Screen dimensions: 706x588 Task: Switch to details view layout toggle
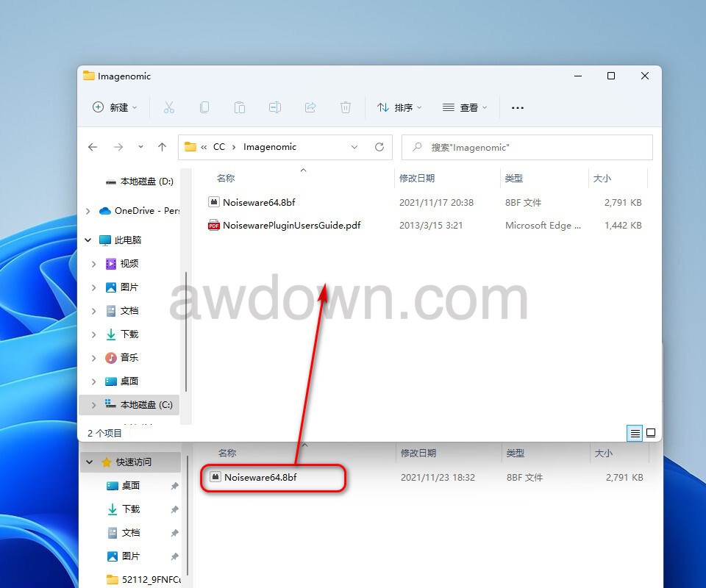pyautogui.click(x=635, y=433)
